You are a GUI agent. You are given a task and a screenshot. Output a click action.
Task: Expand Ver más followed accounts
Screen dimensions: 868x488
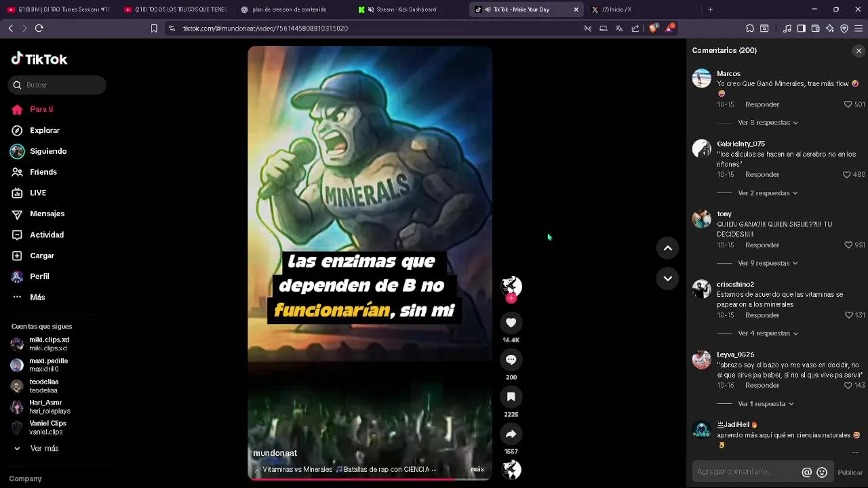(x=44, y=449)
